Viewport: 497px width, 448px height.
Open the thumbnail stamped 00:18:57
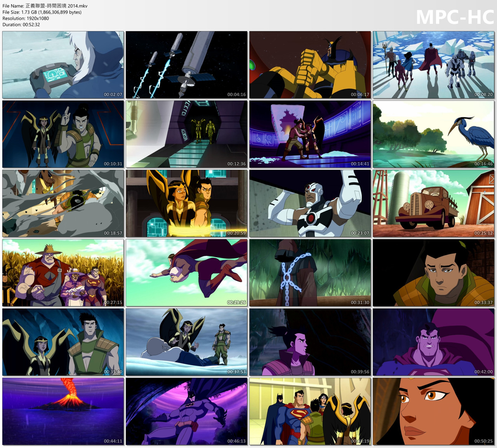coord(63,203)
